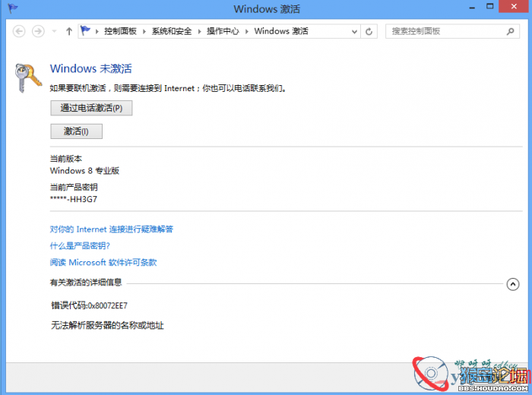532x395 pixels.
Task: Click the 激活(I) button
Action: pos(76,131)
